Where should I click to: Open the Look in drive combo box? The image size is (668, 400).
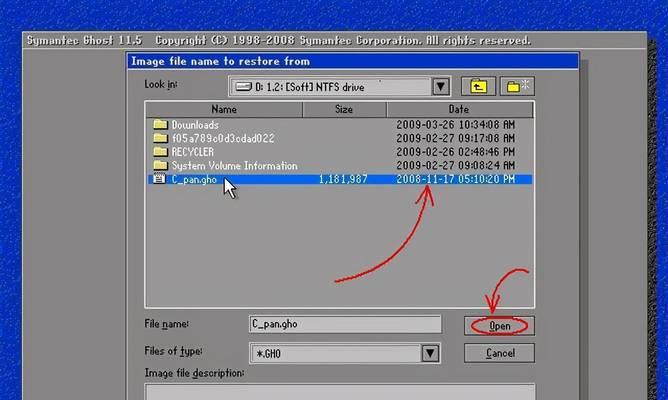click(x=340, y=87)
